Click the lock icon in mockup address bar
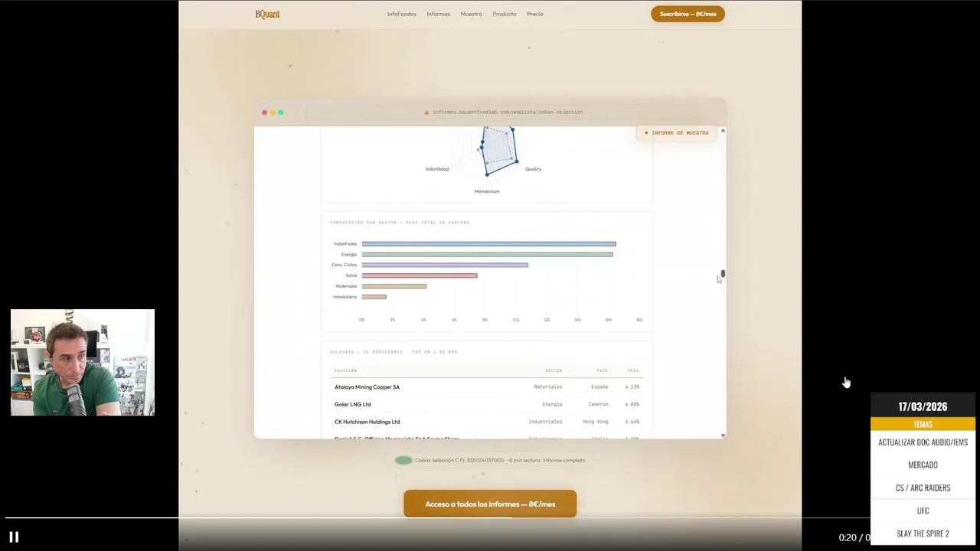Viewport: 980px width, 551px height. [x=426, y=112]
